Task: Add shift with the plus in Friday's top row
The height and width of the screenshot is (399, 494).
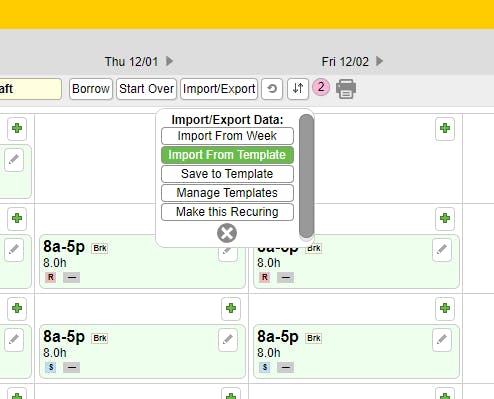Action: pos(445,128)
